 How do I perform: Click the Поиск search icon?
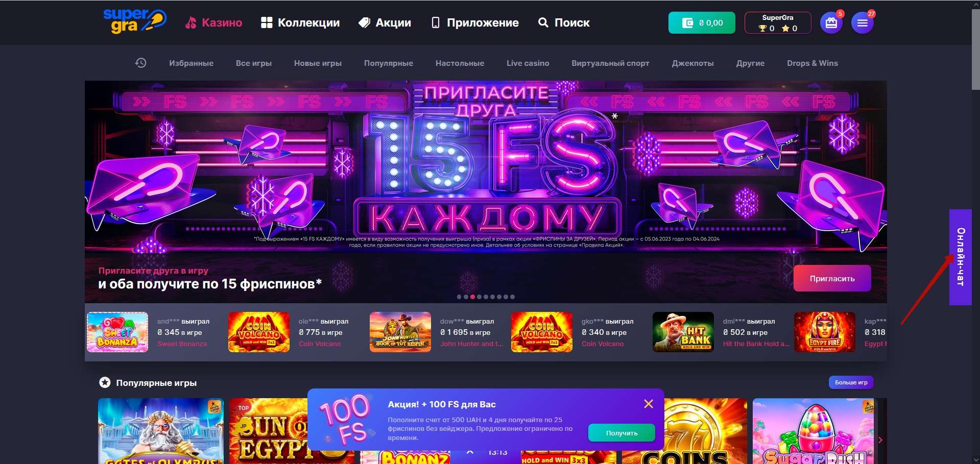[543, 22]
